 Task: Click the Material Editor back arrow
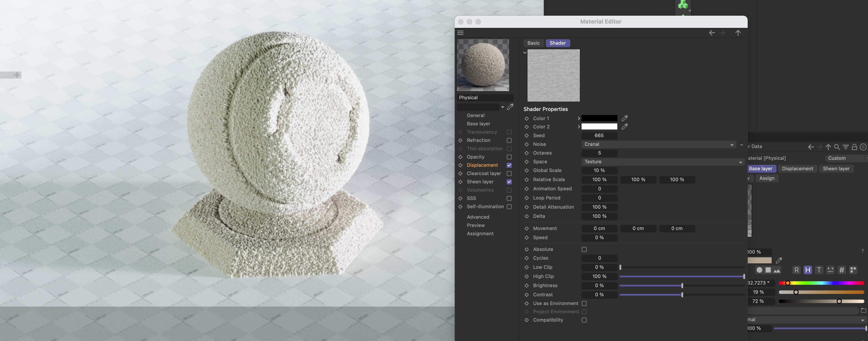pyautogui.click(x=712, y=33)
